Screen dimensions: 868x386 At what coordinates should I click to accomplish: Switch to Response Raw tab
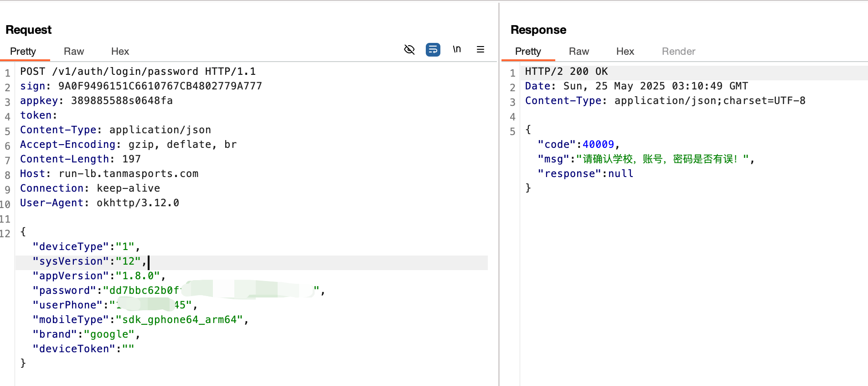[579, 52]
